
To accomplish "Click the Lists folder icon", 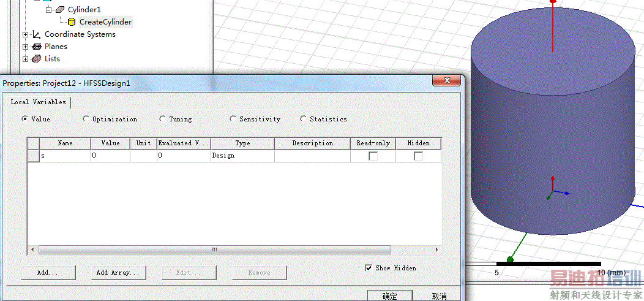I will coord(37,59).
